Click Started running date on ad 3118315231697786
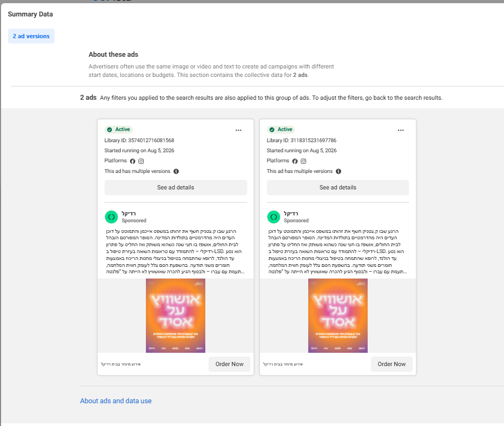Screen dimensions: 504x426 (x=301, y=151)
